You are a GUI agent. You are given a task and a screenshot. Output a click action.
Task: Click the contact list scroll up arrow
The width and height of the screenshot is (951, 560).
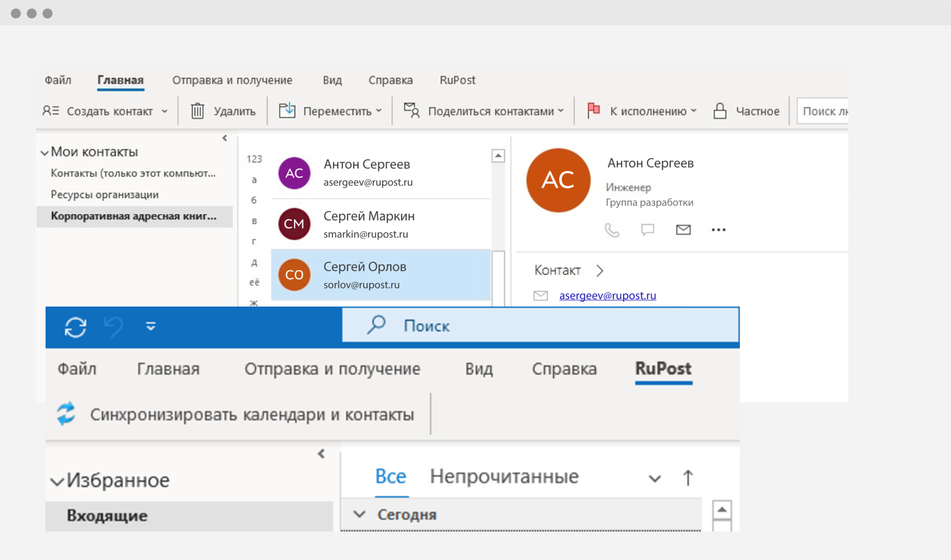coord(498,156)
